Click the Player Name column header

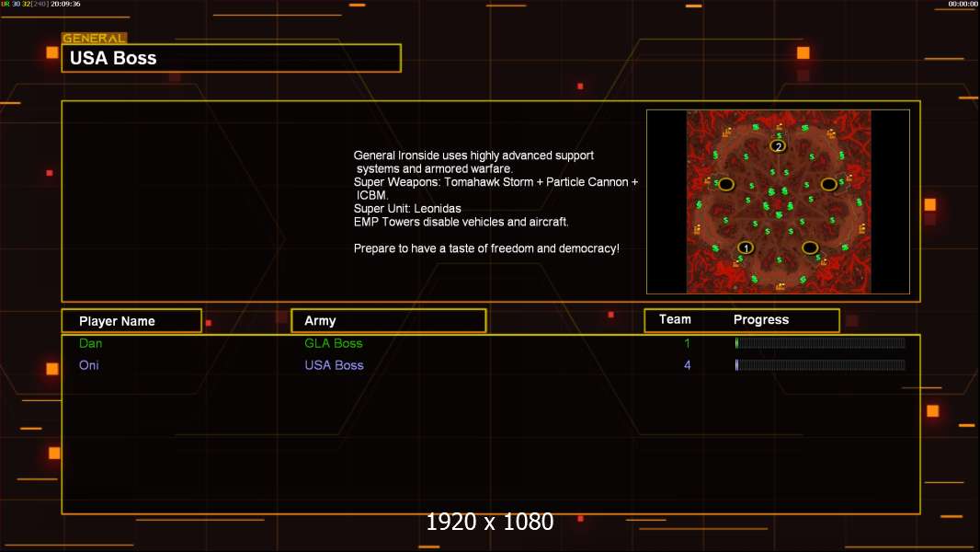131,321
